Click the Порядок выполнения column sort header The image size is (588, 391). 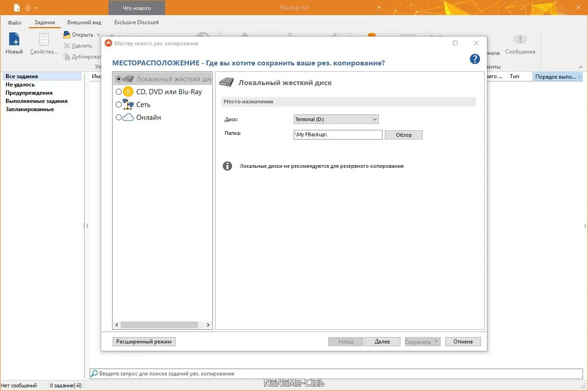tap(558, 77)
